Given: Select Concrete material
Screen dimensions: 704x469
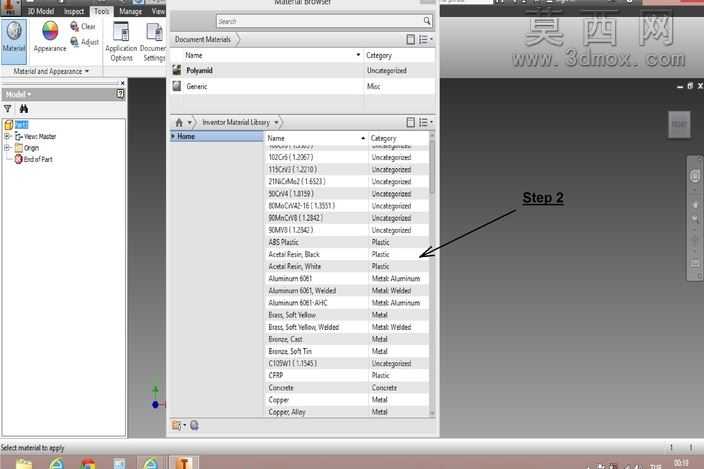Looking at the screenshot, I should tap(347, 388).
